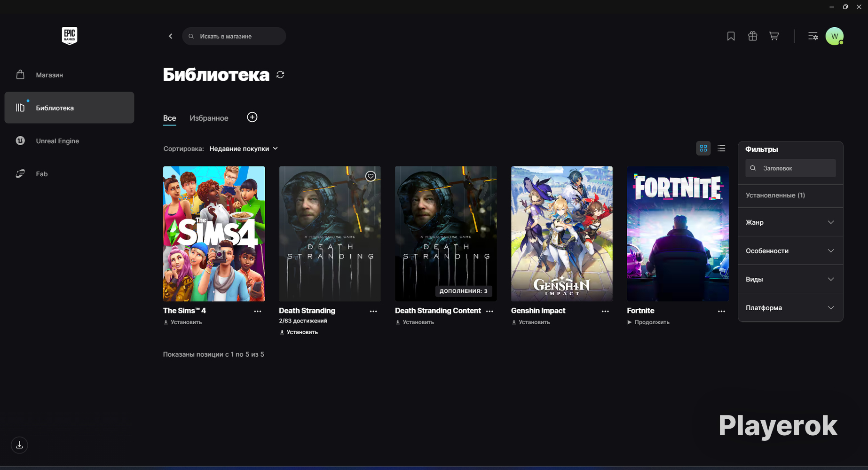Open the sort order dropdown
The width and height of the screenshot is (868, 470).
click(244, 149)
